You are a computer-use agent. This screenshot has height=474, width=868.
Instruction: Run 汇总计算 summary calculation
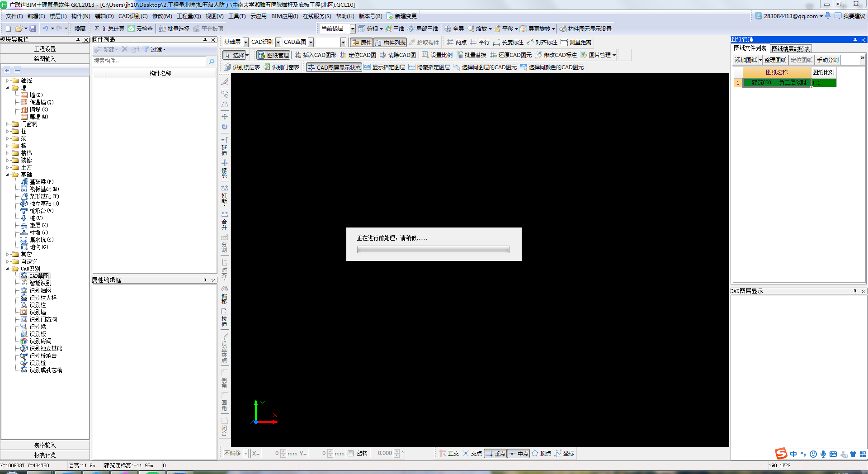(x=109, y=28)
